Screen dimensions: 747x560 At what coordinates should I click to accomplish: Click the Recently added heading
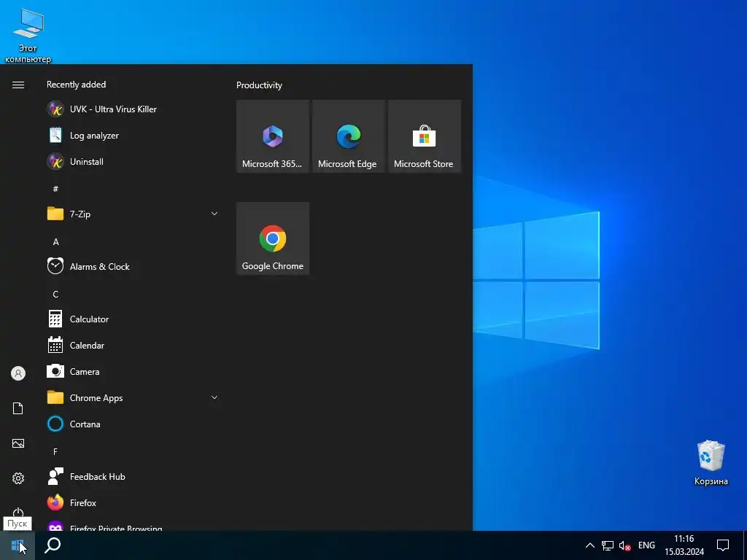(x=76, y=85)
